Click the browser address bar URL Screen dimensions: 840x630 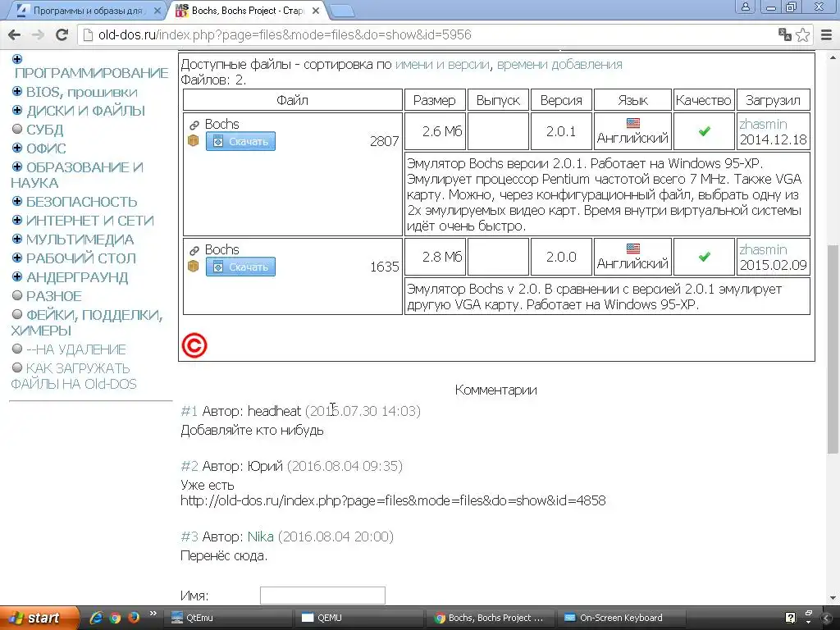[x=285, y=34]
